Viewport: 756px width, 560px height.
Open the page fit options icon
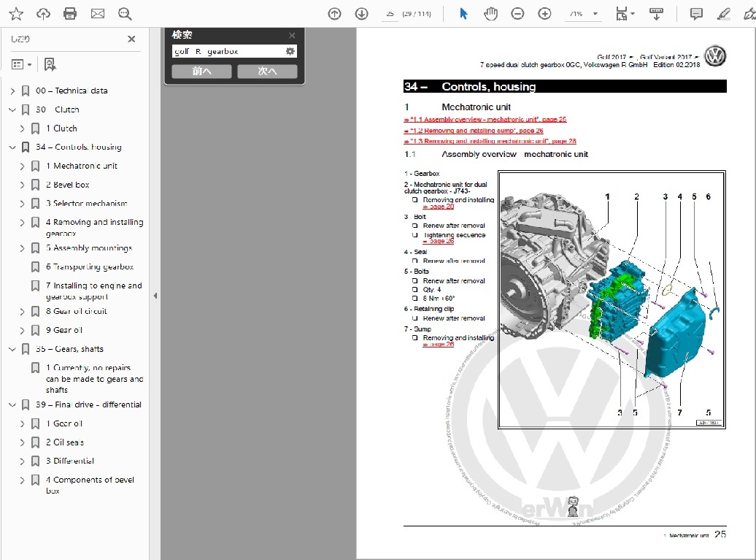pyautogui.click(x=625, y=13)
